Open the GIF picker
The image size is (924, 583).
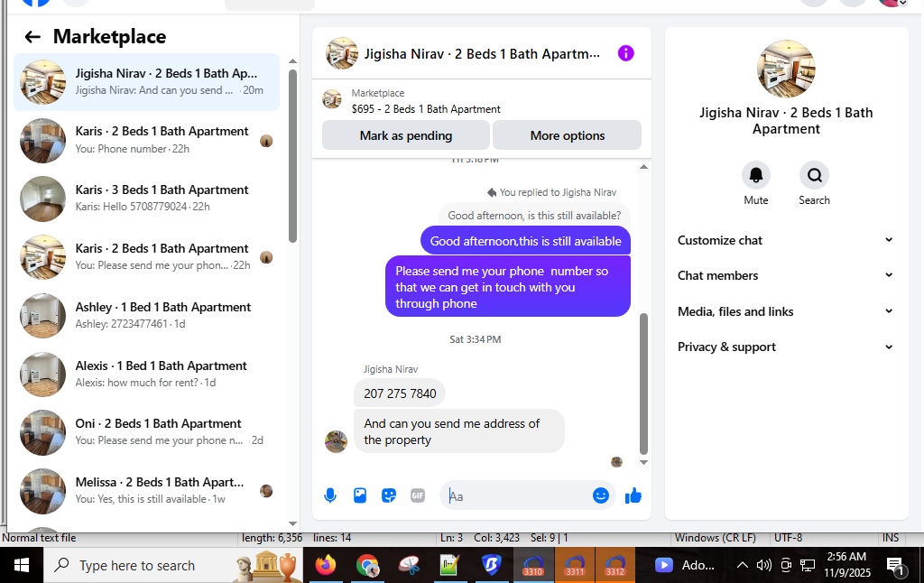point(418,495)
